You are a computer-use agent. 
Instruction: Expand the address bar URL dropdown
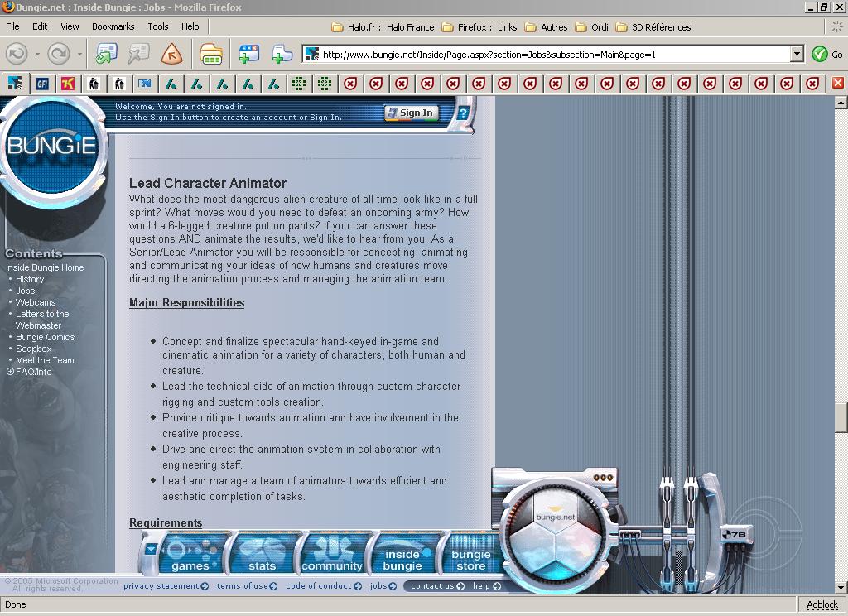(x=797, y=54)
